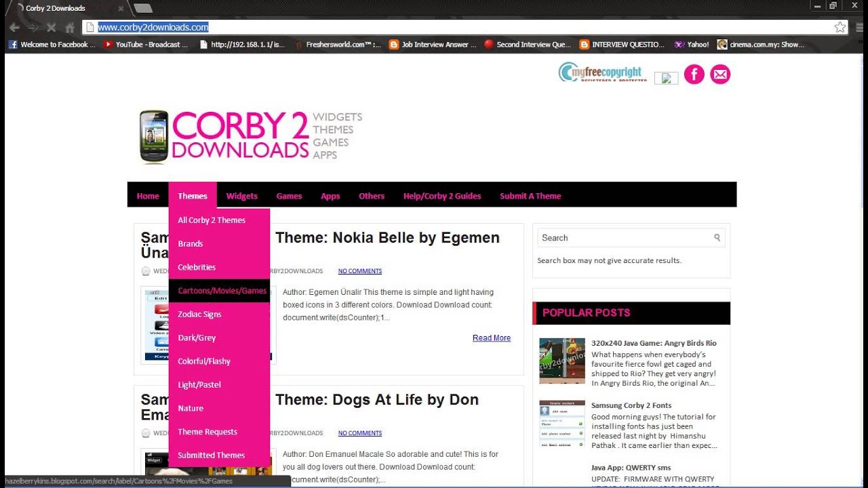868x488 pixels.
Task: Select Dark/Grey menu entry
Action: pos(219,338)
